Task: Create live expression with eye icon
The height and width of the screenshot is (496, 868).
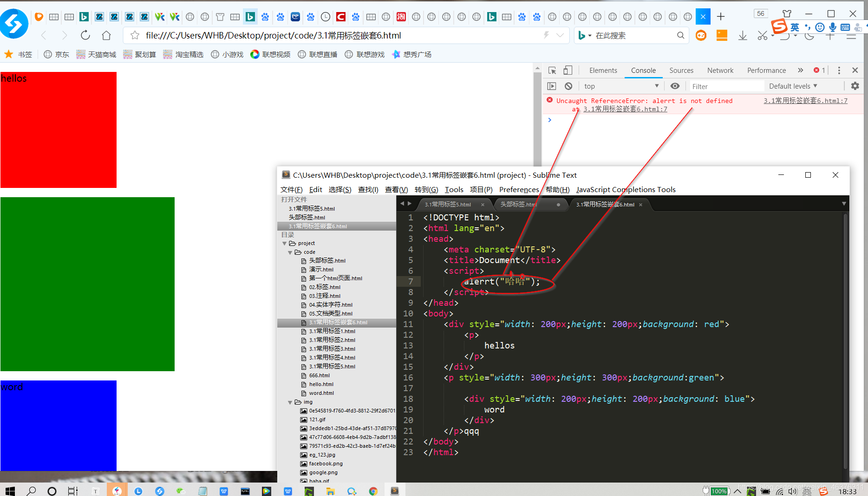Action: tap(675, 86)
